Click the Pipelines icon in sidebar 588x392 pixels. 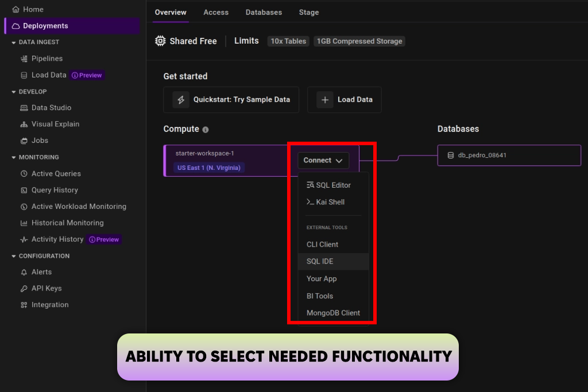24,59
